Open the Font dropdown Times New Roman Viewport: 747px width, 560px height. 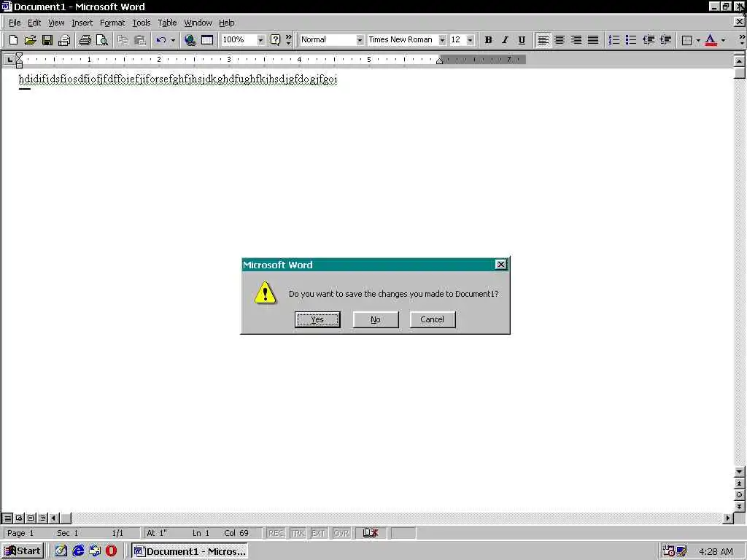tap(442, 40)
